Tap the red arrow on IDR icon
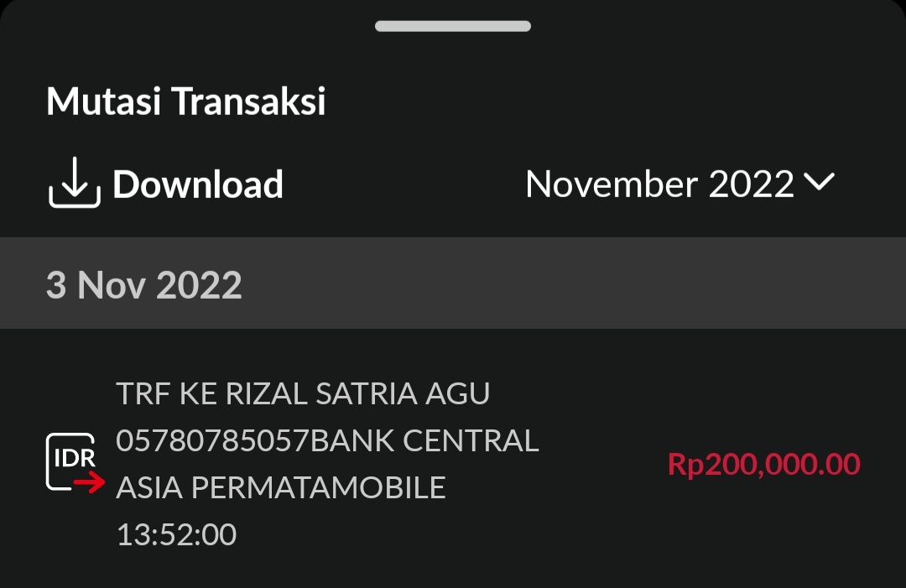 pos(89,482)
